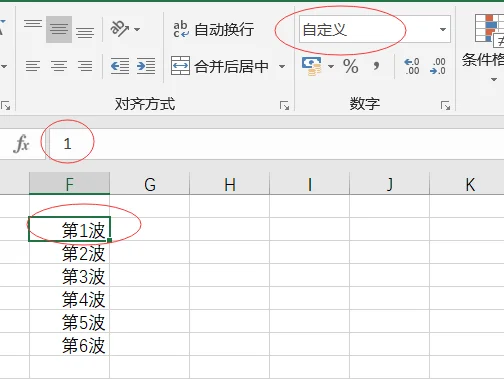The image size is (504, 379).
Task: Select column H header
Action: pyautogui.click(x=230, y=183)
